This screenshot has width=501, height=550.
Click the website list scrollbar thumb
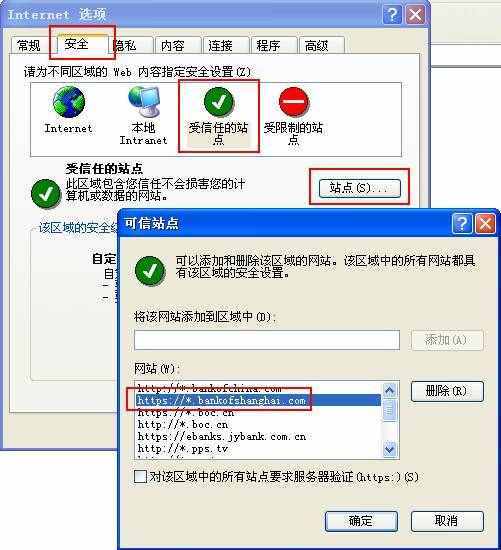click(x=389, y=409)
